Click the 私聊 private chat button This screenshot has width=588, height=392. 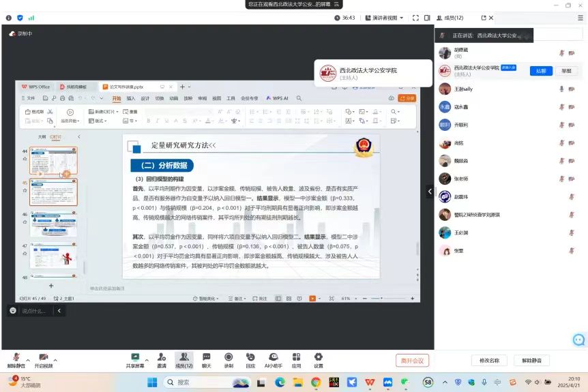coord(540,70)
